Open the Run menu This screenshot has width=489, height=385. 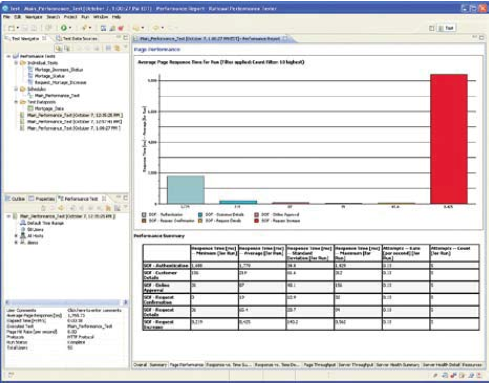click(x=85, y=17)
